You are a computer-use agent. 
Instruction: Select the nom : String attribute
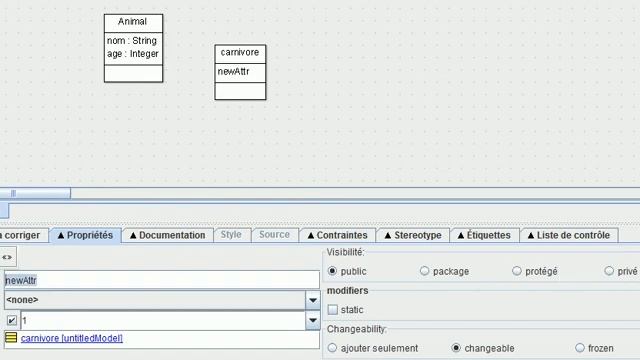132,40
